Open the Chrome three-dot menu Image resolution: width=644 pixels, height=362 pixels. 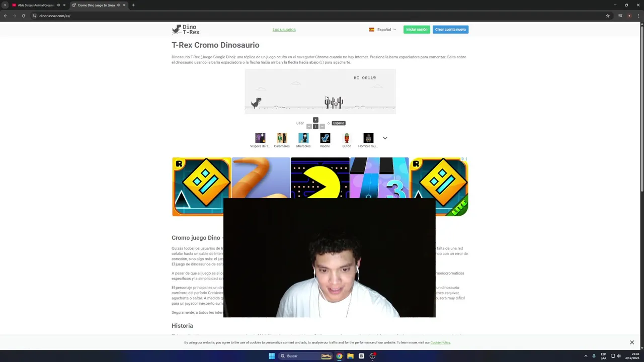click(638, 16)
